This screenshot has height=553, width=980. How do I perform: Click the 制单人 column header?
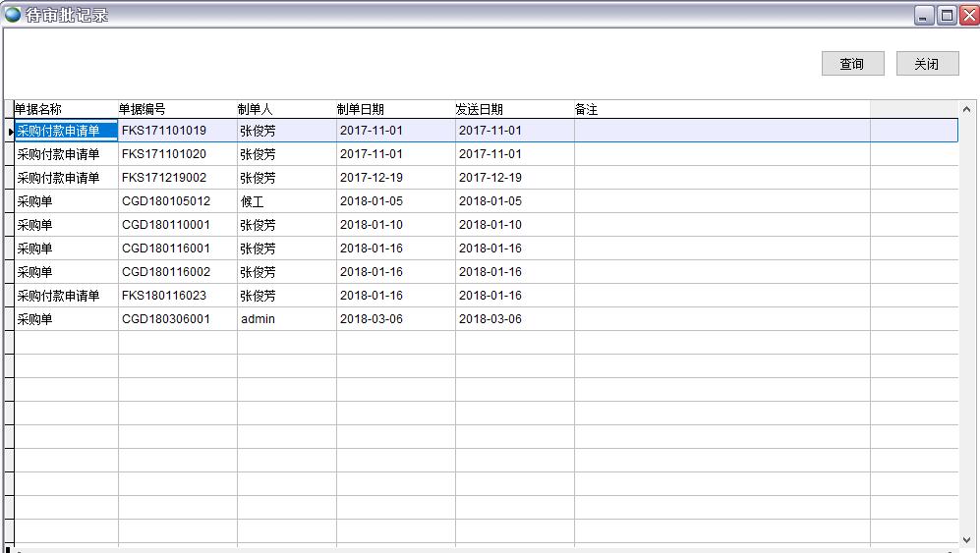(x=256, y=109)
